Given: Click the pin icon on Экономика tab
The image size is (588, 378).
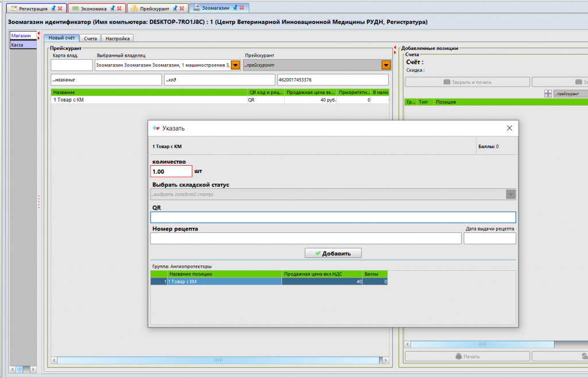Looking at the screenshot, I should tap(112, 9).
